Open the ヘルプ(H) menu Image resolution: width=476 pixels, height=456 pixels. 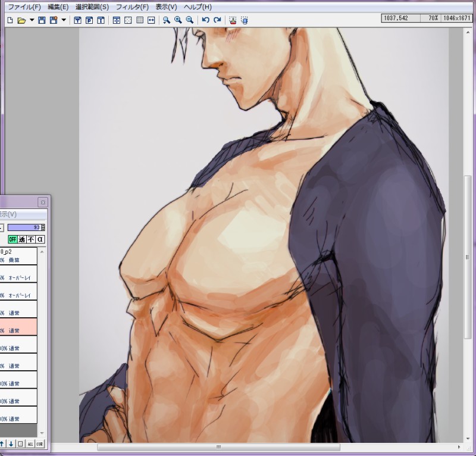(x=198, y=7)
